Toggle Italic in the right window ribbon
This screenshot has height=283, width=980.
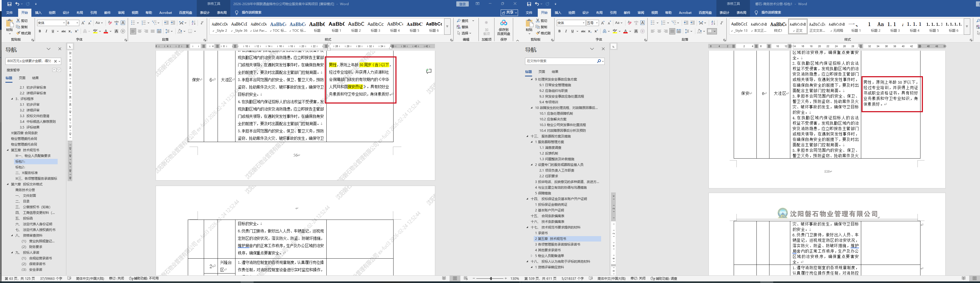[566, 31]
